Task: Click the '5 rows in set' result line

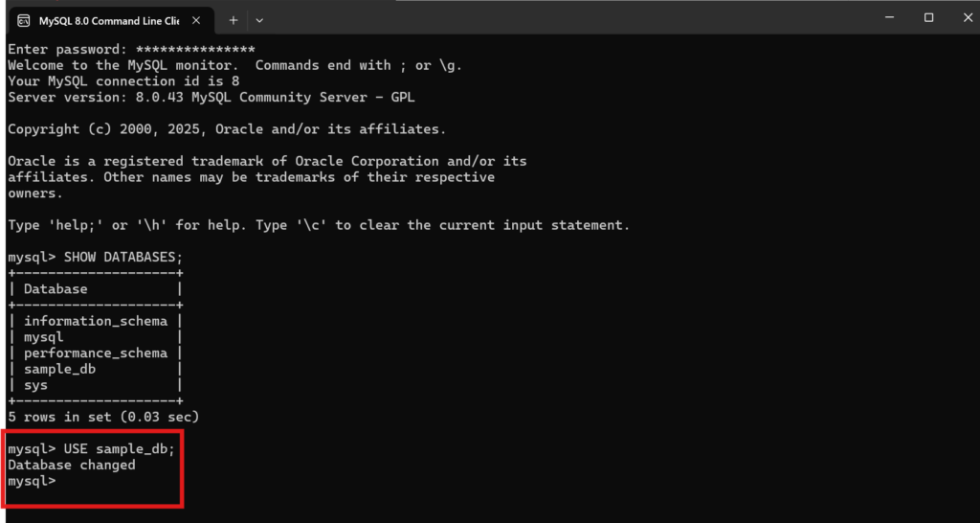Action: pos(103,417)
